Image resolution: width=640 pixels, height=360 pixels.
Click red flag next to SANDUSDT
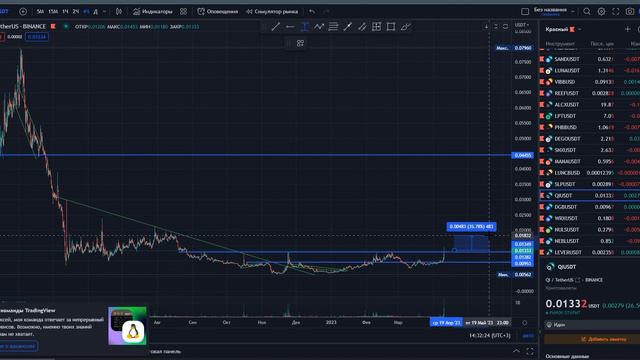click(x=542, y=59)
